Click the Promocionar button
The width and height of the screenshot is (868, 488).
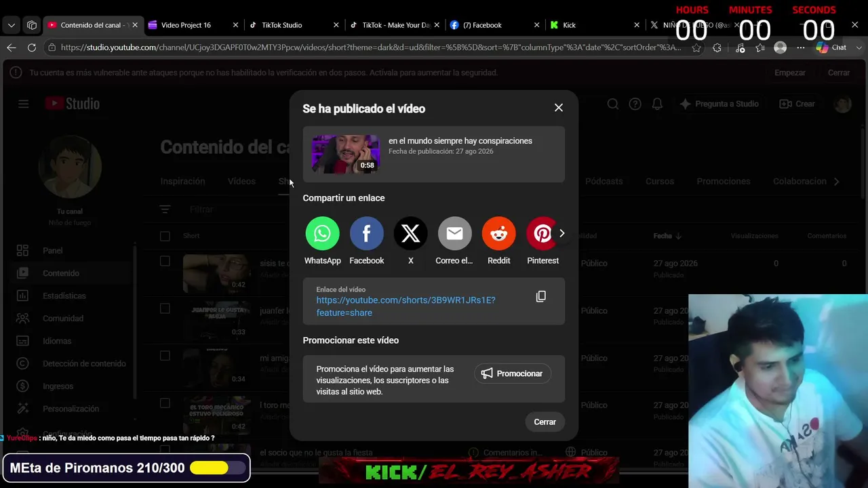[x=512, y=373]
